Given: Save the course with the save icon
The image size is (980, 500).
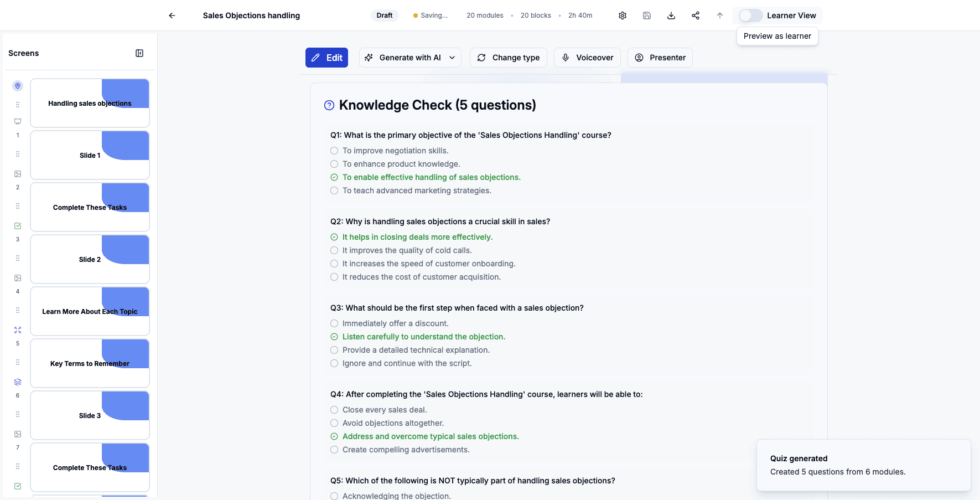Looking at the screenshot, I should point(646,15).
